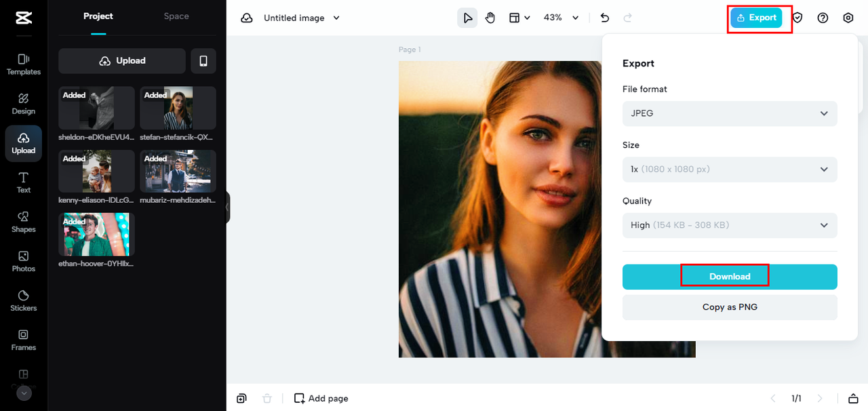Open the Untitled image name dropdown
The height and width of the screenshot is (411, 868).
coord(302,18)
